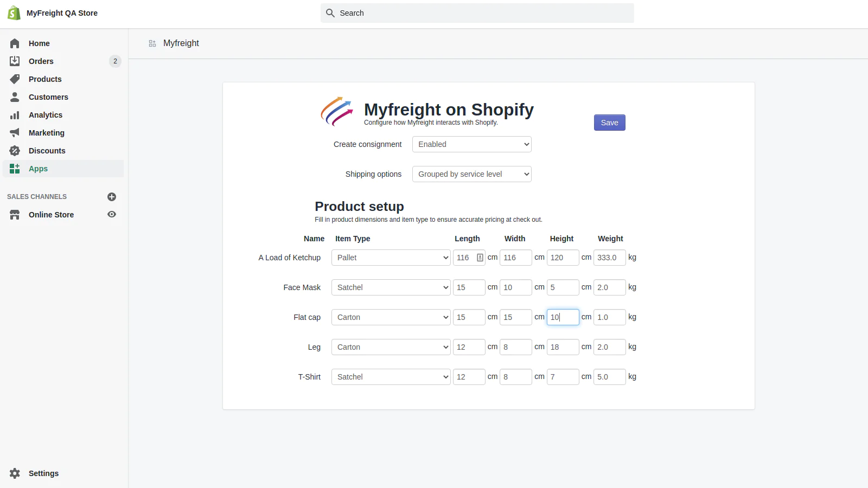The width and height of the screenshot is (868, 488).
Task: Click the Marketing megaphone icon
Action: tap(15, 133)
